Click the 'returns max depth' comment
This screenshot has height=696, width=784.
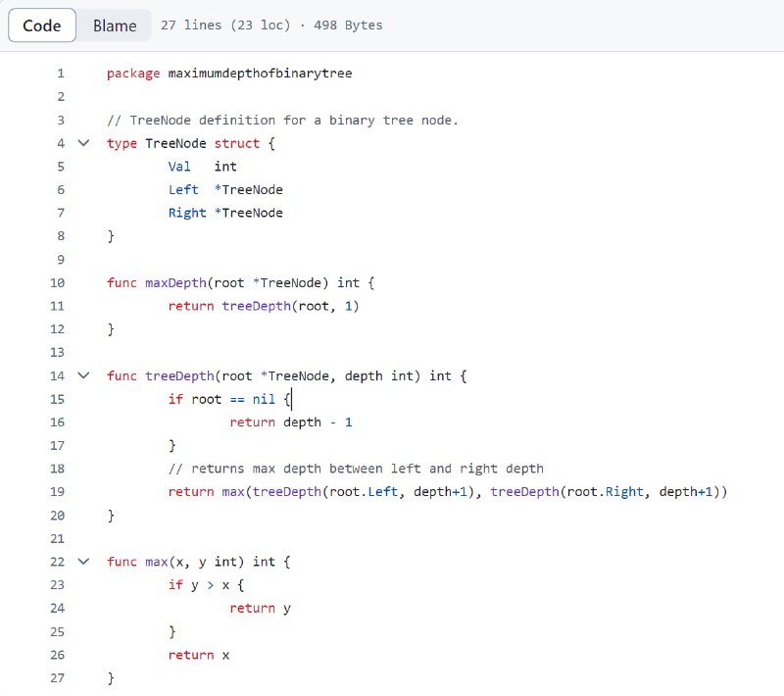[x=356, y=469]
